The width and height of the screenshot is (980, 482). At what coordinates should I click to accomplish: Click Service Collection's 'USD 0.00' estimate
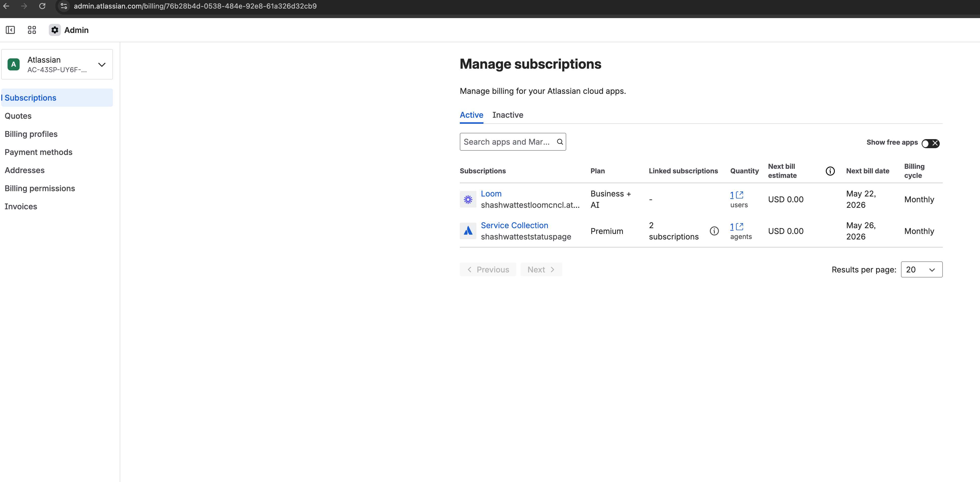786,231
